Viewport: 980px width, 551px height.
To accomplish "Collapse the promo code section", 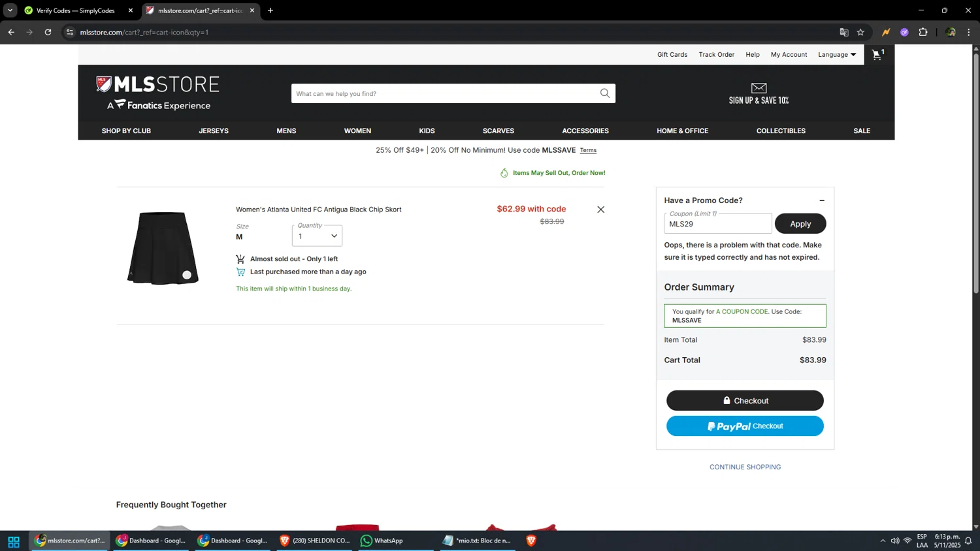I will (822, 200).
